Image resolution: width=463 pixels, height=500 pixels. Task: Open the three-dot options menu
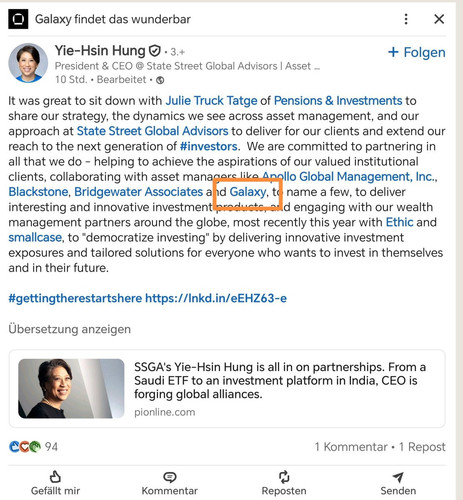point(406,19)
